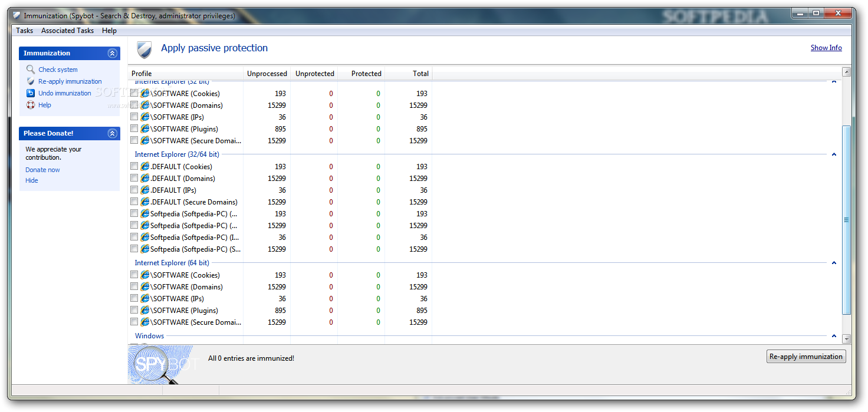Click the lifebuoy Help icon in sidebar
868x412 pixels.
(31, 105)
